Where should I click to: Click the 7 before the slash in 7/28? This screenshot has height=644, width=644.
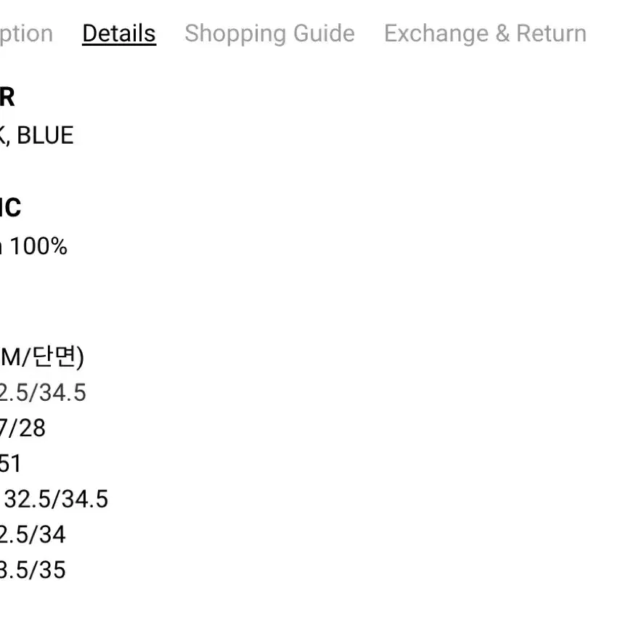pyautogui.click(x=4, y=428)
